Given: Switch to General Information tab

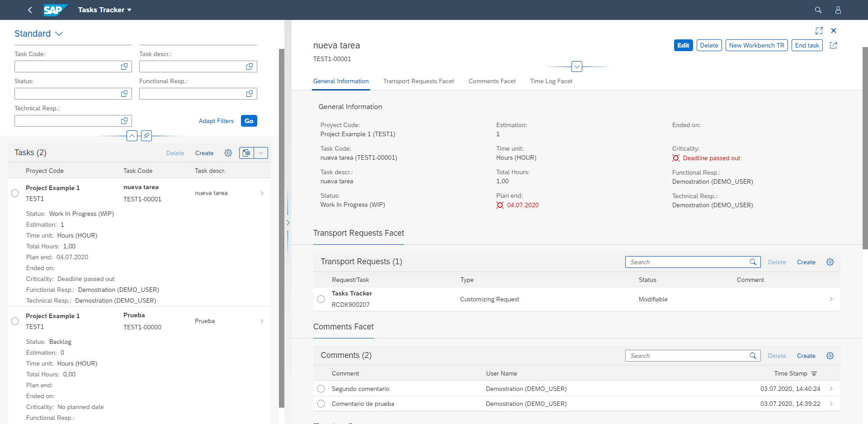Looking at the screenshot, I should point(341,81).
